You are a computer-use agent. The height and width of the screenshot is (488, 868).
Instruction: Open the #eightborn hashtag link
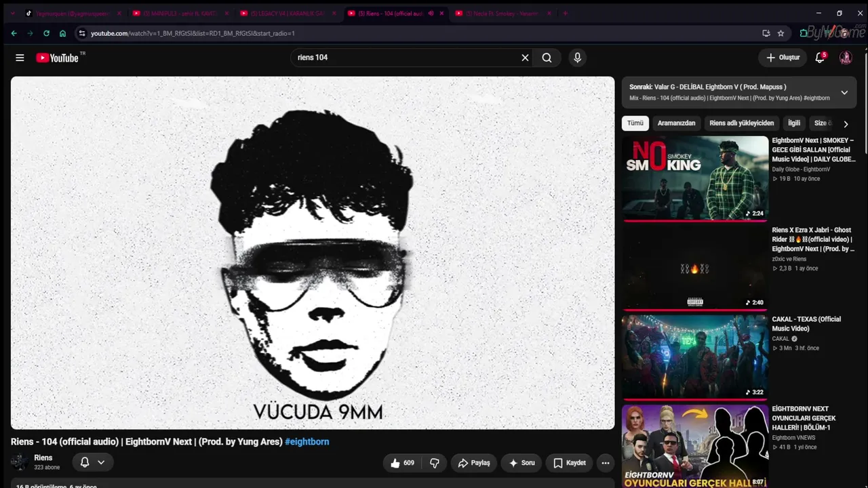click(x=307, y=442)
